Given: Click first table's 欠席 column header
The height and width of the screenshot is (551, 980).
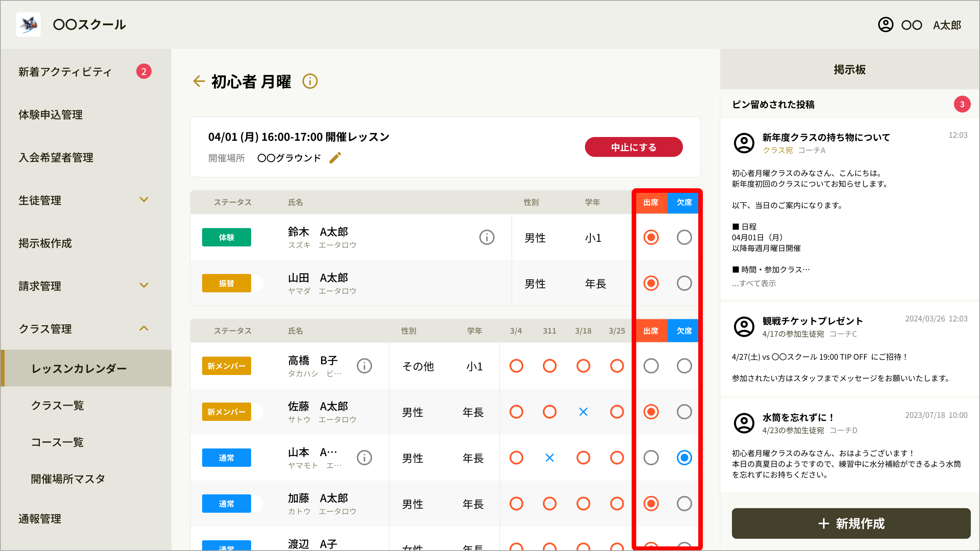Looking at the screenshot, I should (x=684, y=202).
